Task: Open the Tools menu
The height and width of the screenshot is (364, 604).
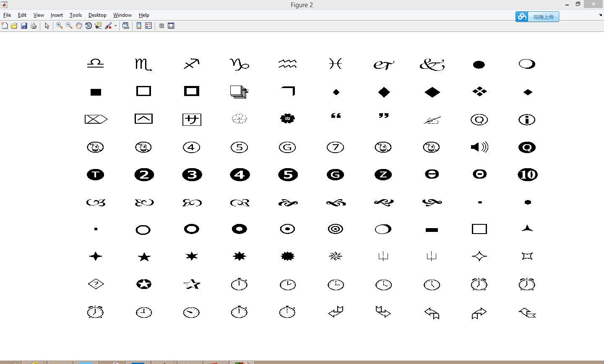Action: tap(75, 15)
